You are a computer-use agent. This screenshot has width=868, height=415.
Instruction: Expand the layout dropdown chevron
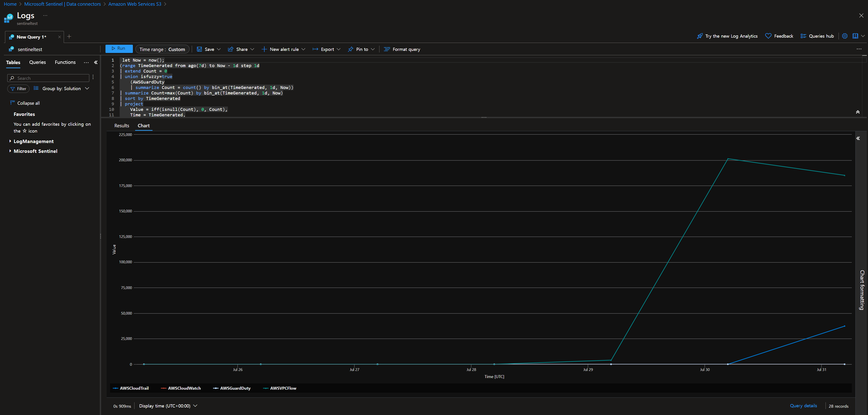tap(863, 36)
